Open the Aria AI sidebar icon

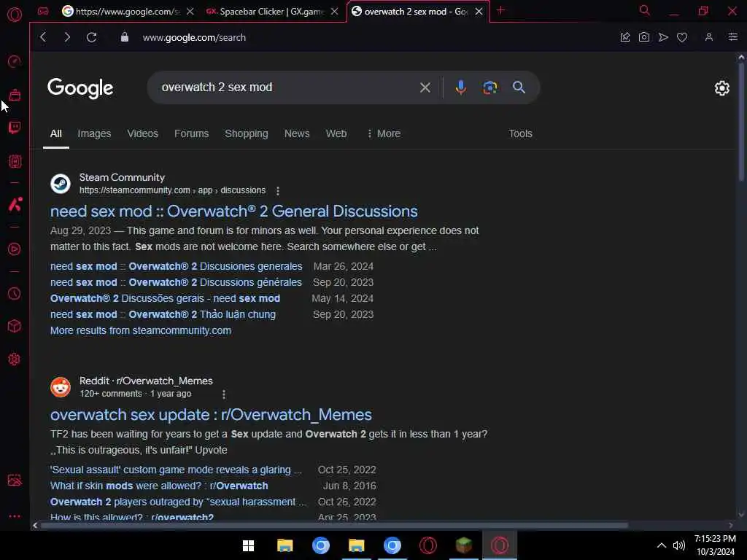click(x=15, y=204)
